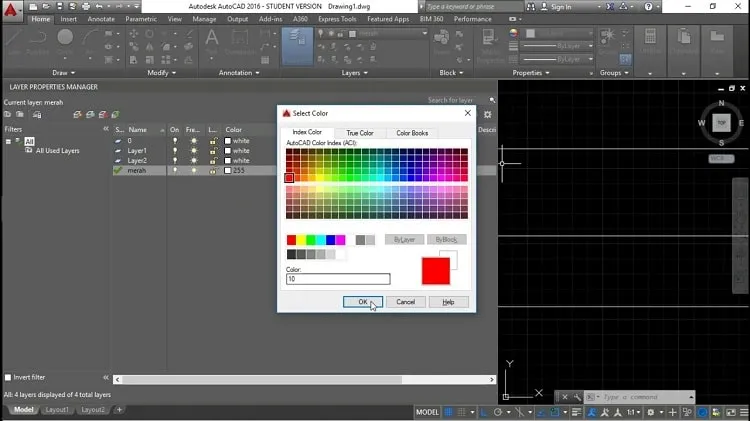Confirm color with the OK button

coord(363,302)
